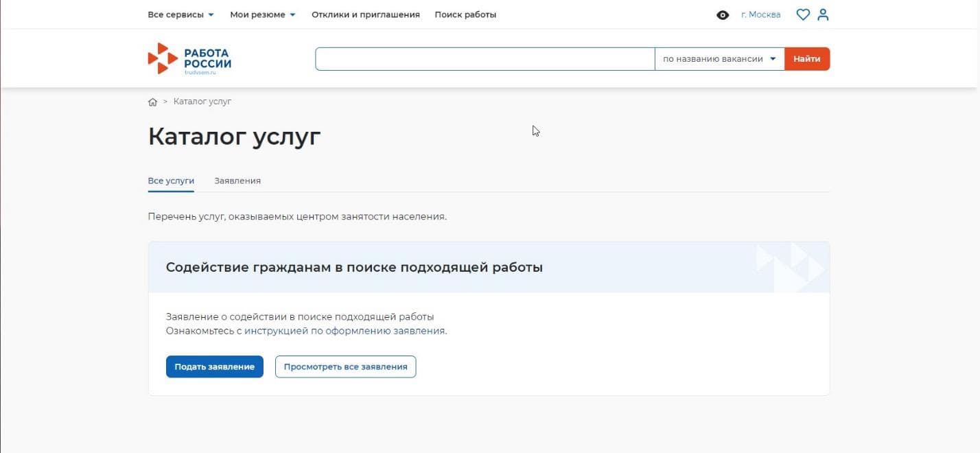
Task: Toggle the visually impaired eye icon
Action: coord(722,15)
